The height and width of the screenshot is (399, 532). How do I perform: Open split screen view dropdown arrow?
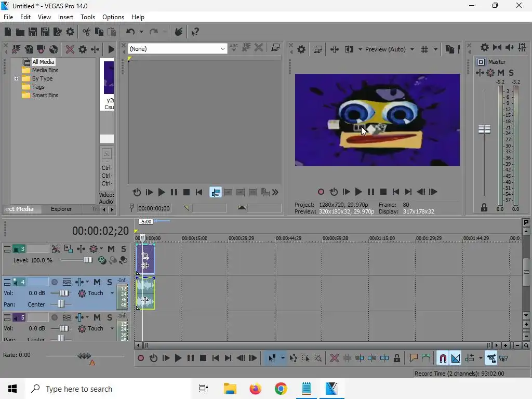360,49
